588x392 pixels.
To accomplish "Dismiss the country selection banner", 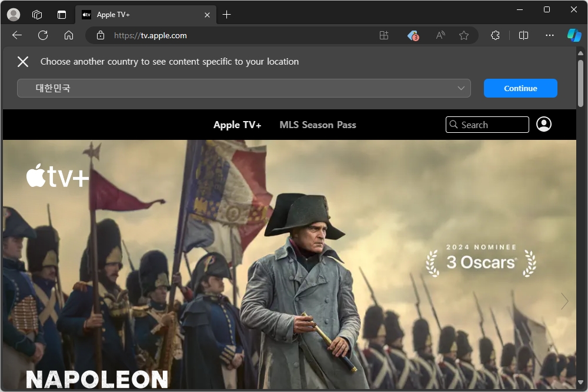I will [x=23, y=62].
